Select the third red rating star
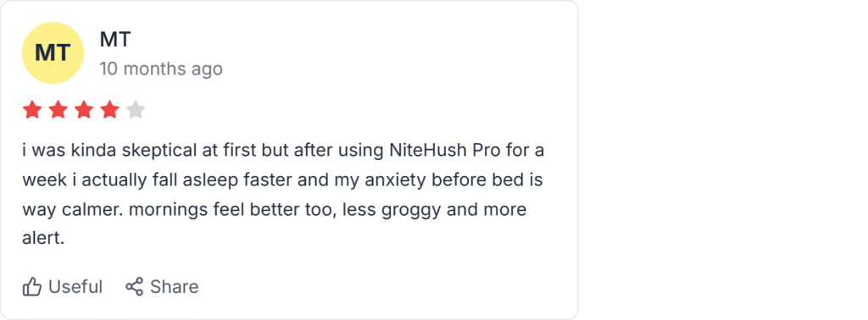868x320 pixels. pos(84,110)
